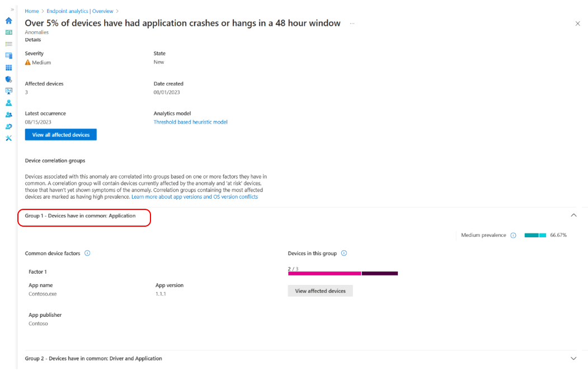588x370 pixels.
Task: Open the Dashboard icon in the sidebar
Action: pos(8,32)
